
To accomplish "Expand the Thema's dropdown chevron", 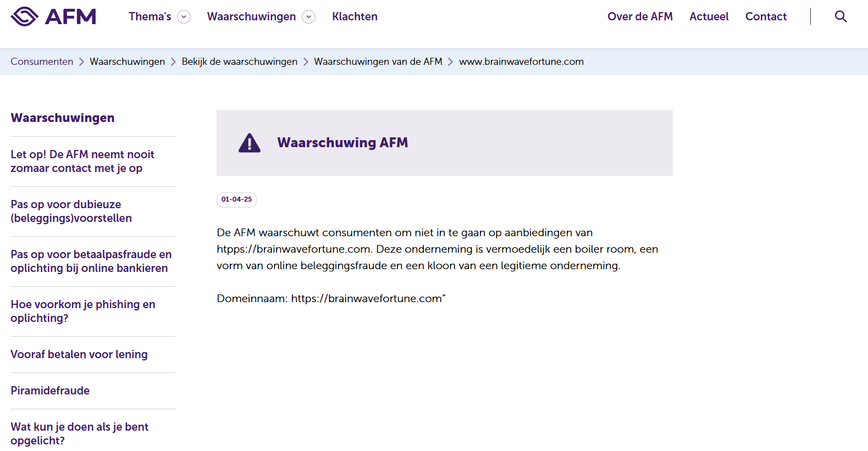I will [184, 17].
